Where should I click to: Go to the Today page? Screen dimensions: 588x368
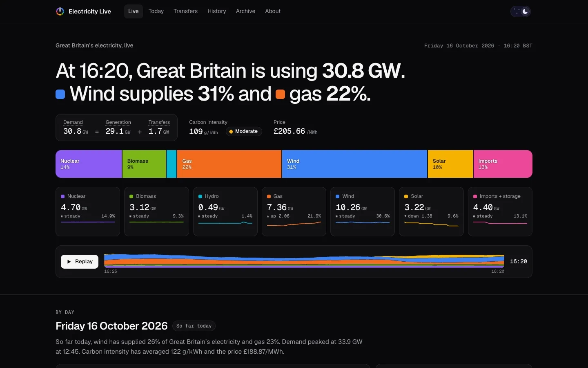pos(156,11)
